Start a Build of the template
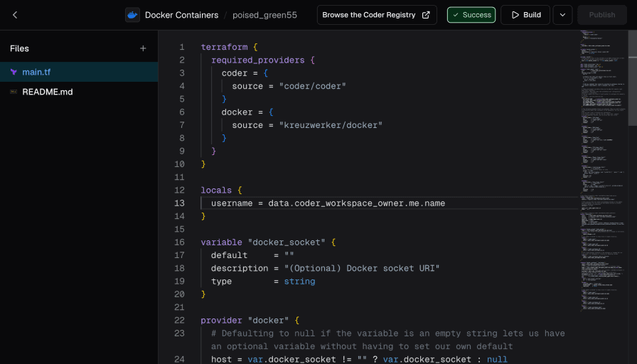The height and width of the screenshot is (364, 637). (x=525, y=15)
